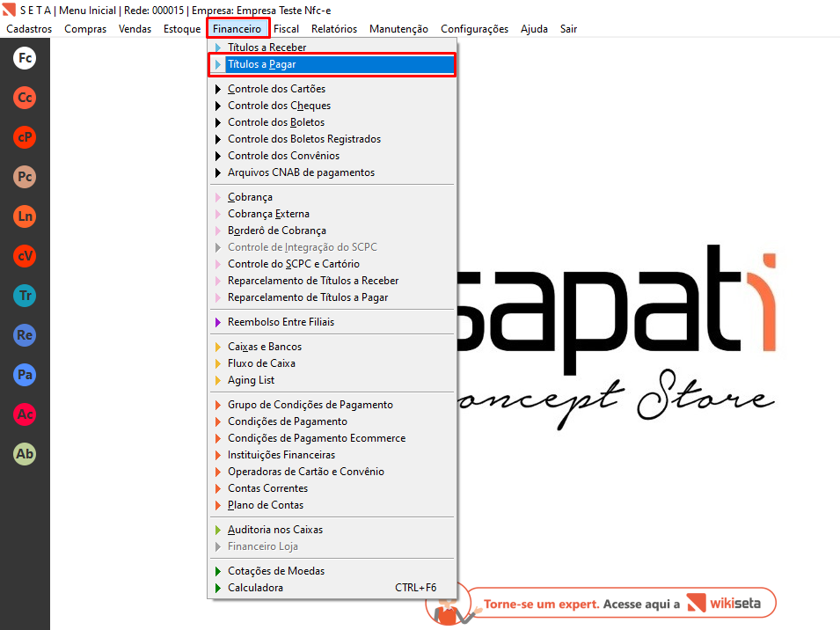Open the Estoque menu
This screenshot has width=840, height=630.
(x=181, y=29)
